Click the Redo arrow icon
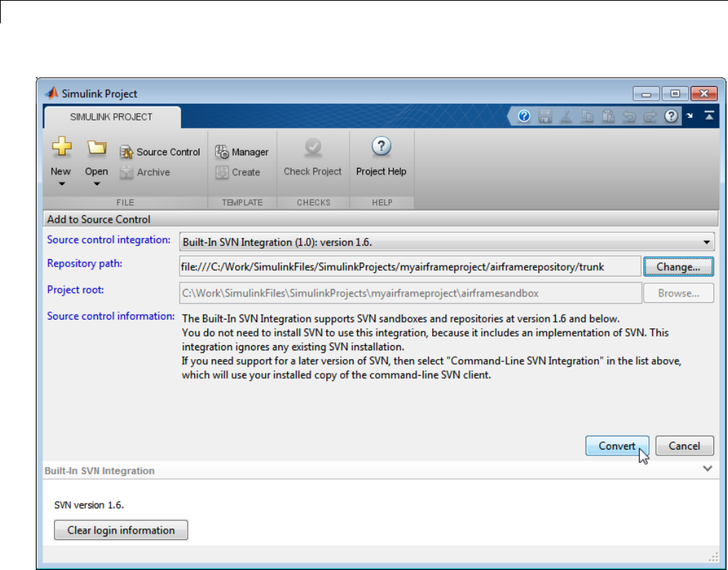Viewport: 728px width, 570px height. click(x=650, y=116)
